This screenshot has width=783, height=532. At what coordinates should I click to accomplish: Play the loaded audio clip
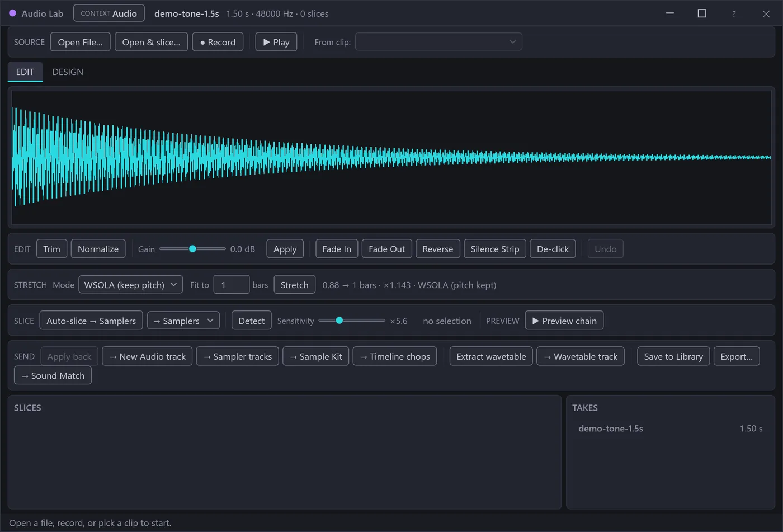pyautogui.click(x=276, y=42)
